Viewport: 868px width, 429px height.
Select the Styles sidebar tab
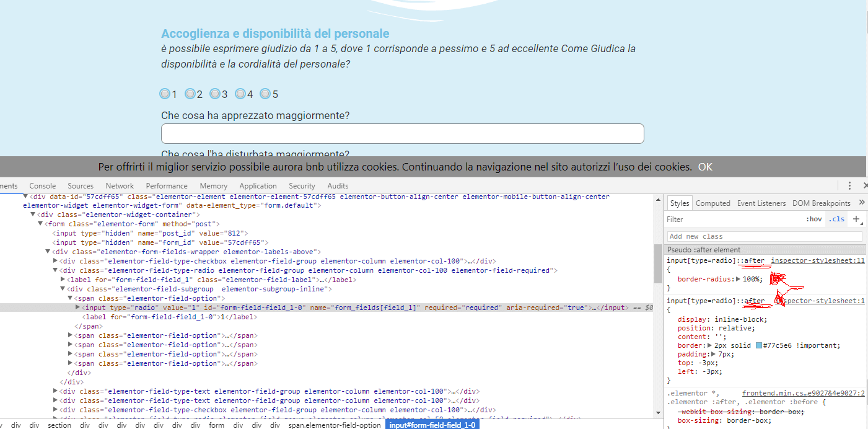(x=680, y=203)
